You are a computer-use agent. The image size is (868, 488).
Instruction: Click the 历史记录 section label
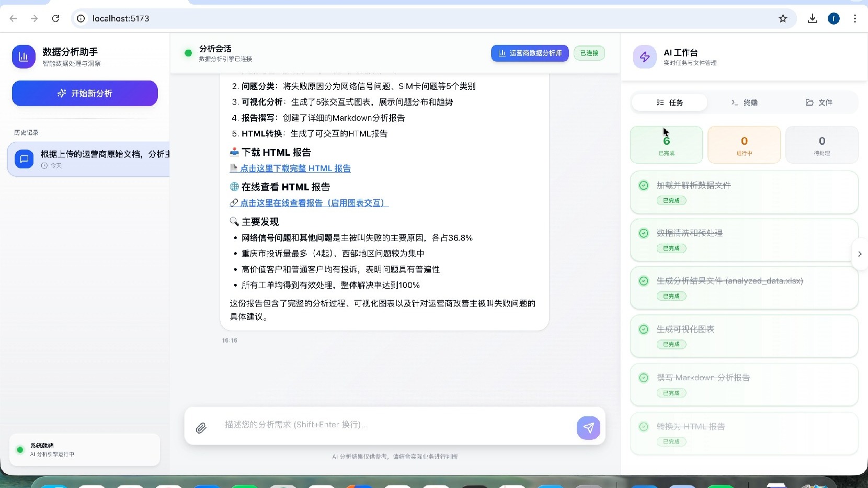point(26,132)
